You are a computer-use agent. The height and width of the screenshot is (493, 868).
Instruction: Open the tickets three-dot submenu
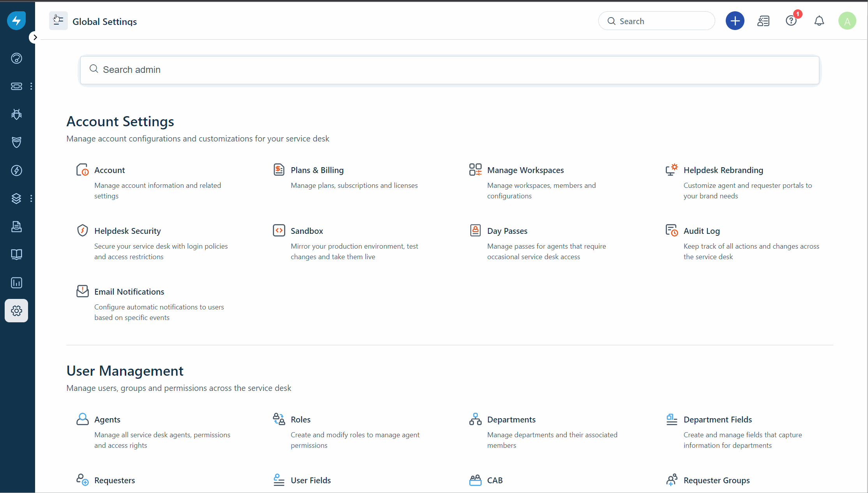31,86
